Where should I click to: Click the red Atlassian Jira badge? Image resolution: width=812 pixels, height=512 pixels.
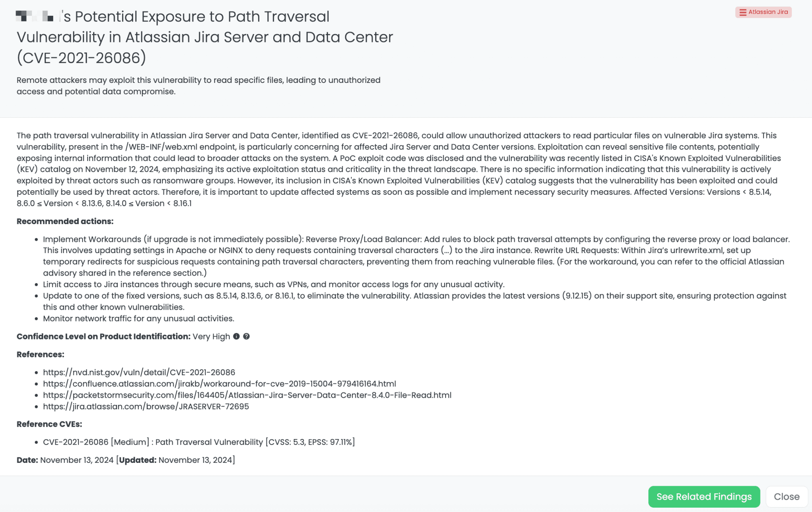point(763,12)
